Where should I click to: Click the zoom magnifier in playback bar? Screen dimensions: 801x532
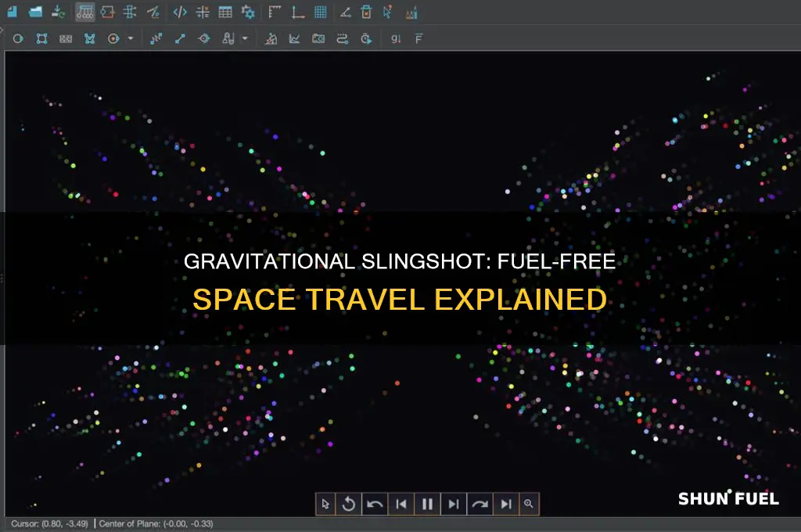529,505
